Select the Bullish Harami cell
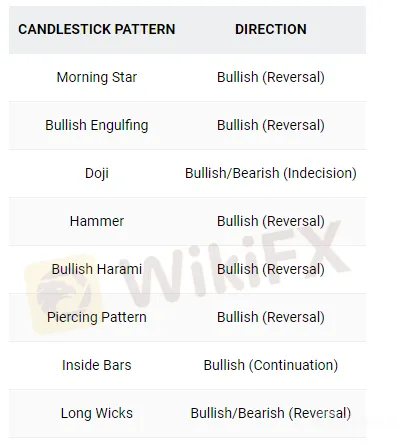 [x=97, y=269]
